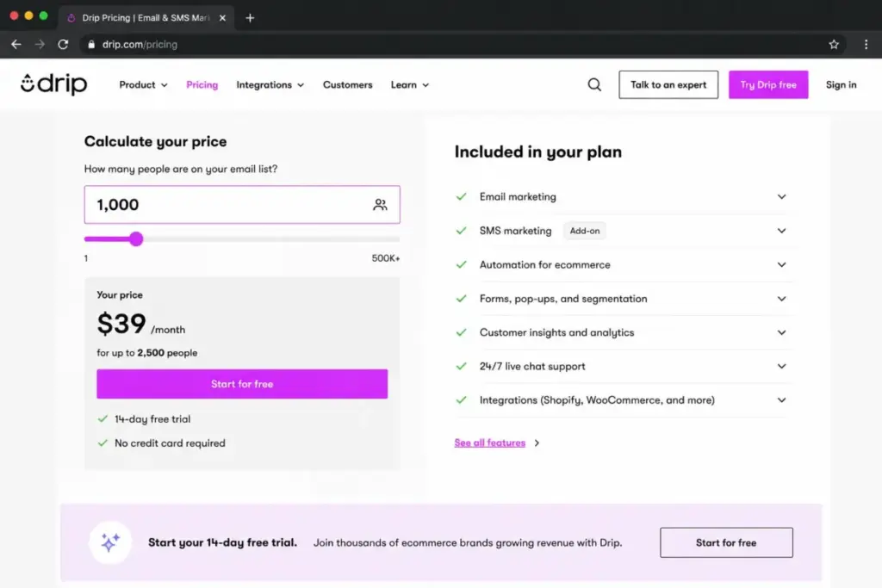Open the See all features link

click(x=490, y=443)
